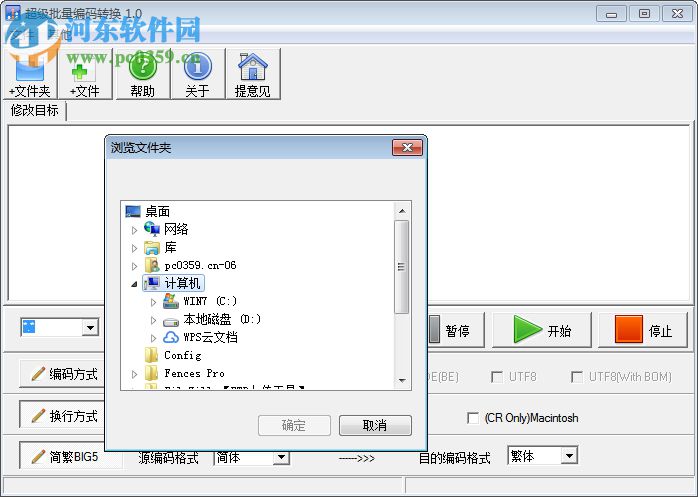Enable the (CR Only)Macintosh checkbox
This screenshot has width=698, height=497.
473,418
